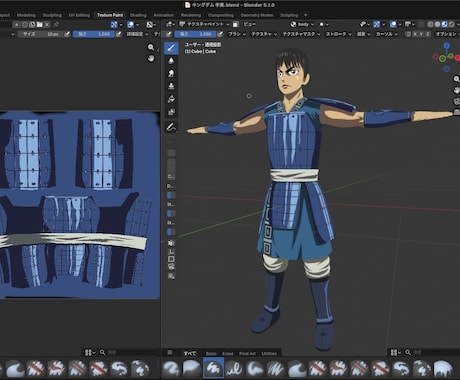The height and width of the screenshot is (380, 460).
Task: Toggle size pressure sensitivity in image editor
Action: click(x=67, y=34)
